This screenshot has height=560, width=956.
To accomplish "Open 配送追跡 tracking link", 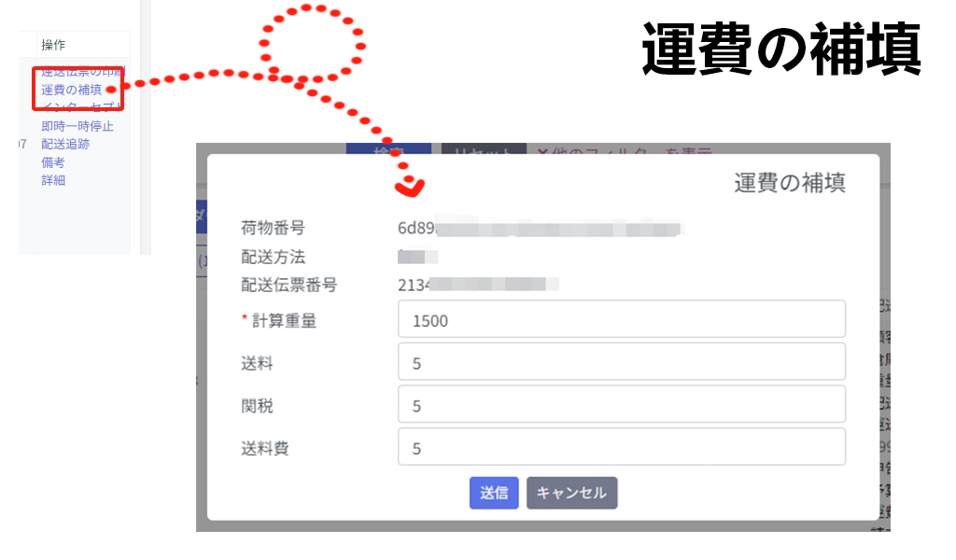I will 65,145.
